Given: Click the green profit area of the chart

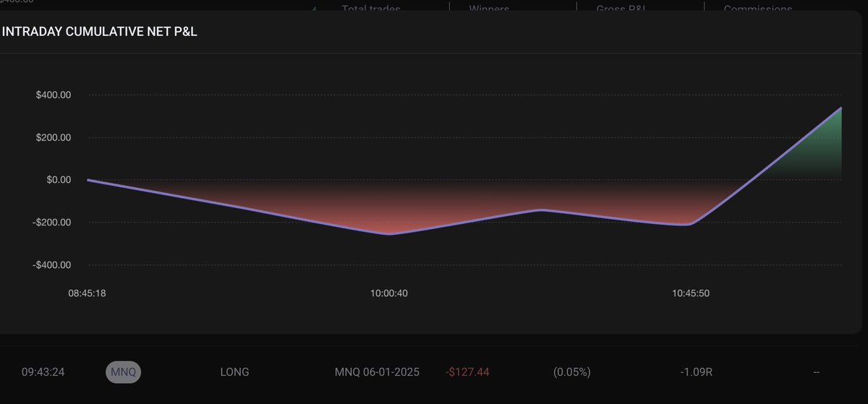Looking at the screenshot, I should 817,155.
